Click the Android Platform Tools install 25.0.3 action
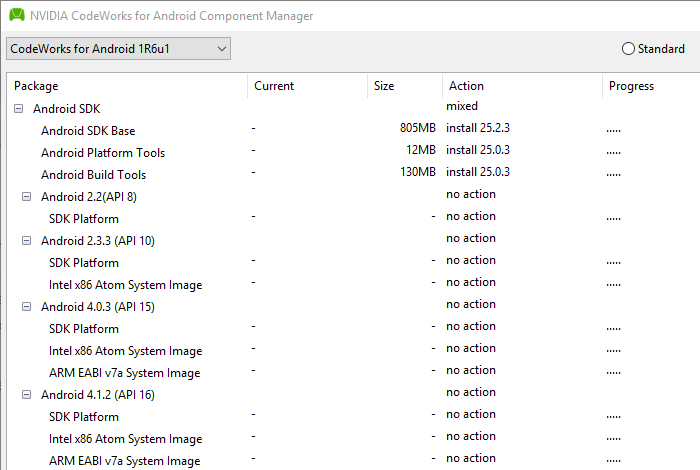This screenshot has width=700, height=470. pyautogui.click(x=478, y=150)
